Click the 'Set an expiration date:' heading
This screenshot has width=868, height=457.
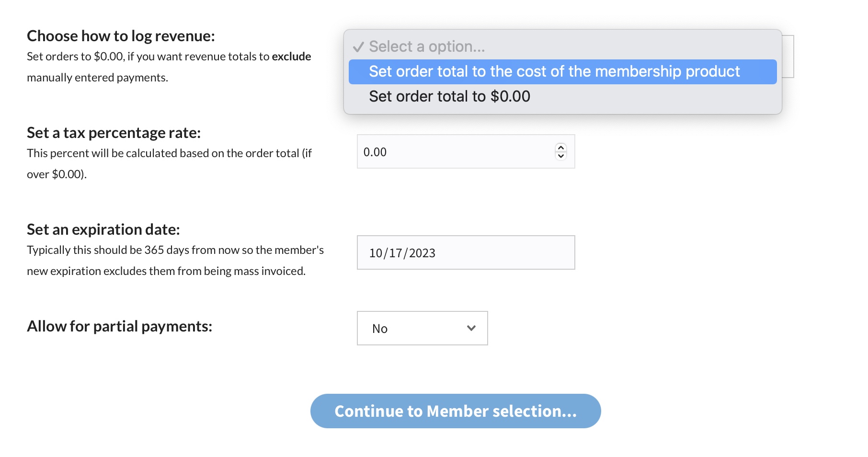click(x=103, y=229)
